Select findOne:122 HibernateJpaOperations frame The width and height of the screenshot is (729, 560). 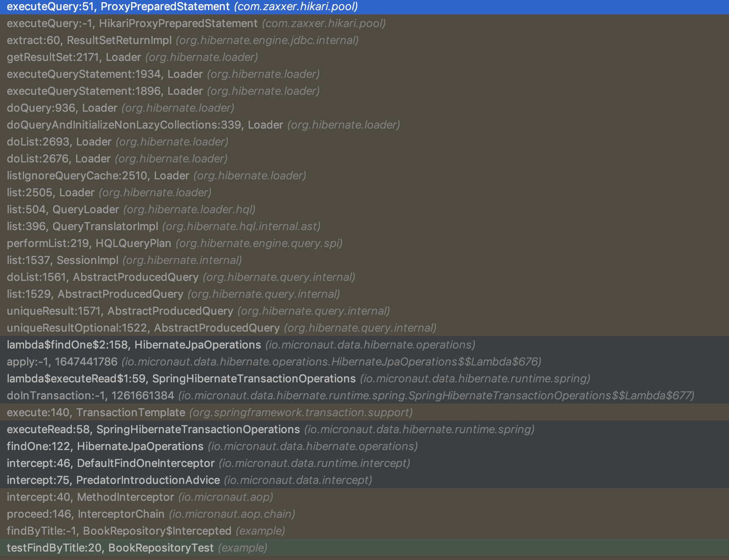[364, 446]
